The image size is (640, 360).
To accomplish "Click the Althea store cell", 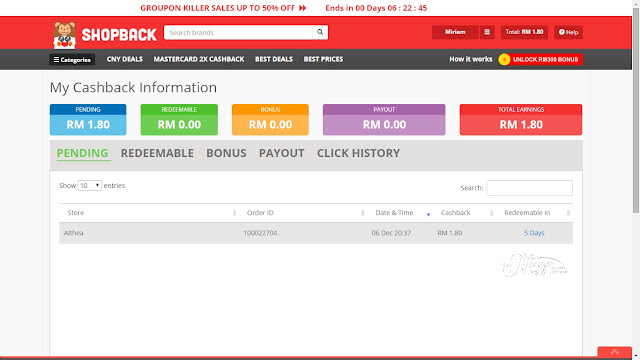I will point(73,233).
